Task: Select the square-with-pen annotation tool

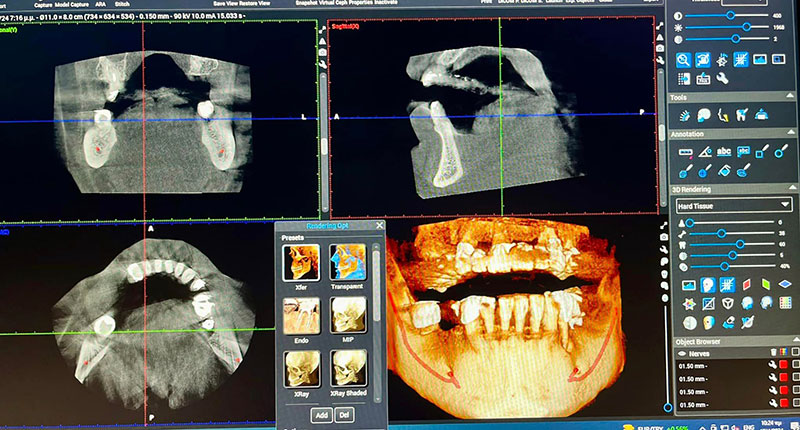Action: pos(762,151)
